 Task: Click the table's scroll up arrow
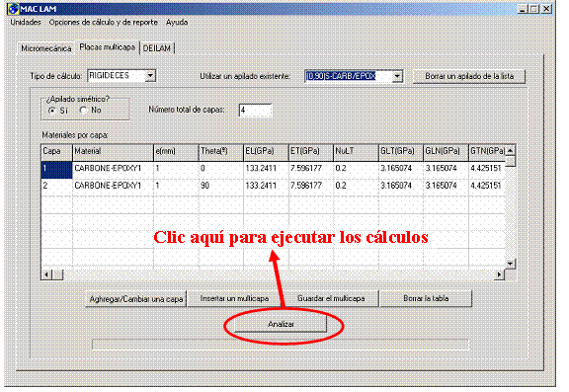pyautogui.click(x=510, y=150)
